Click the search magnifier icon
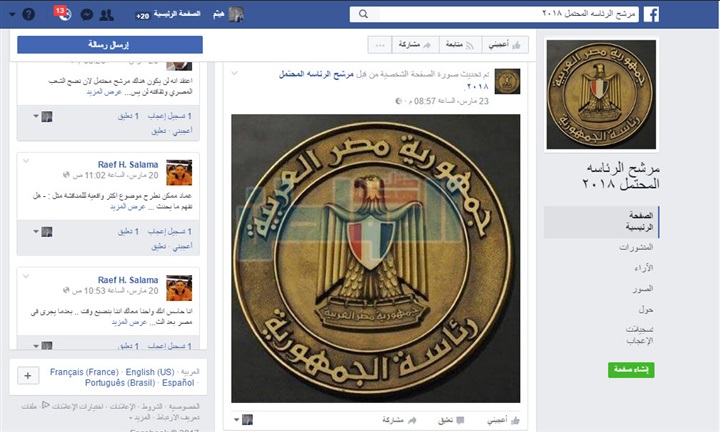This screenshot has height=432, width=720. pyautogui.click(x=363, y=14)
